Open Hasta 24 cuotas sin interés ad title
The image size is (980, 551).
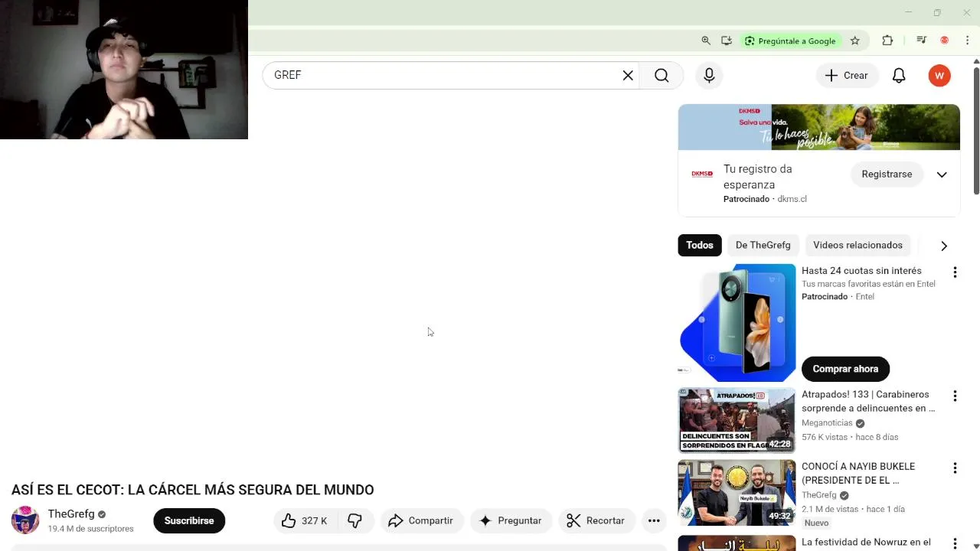(x=861, y=271)
